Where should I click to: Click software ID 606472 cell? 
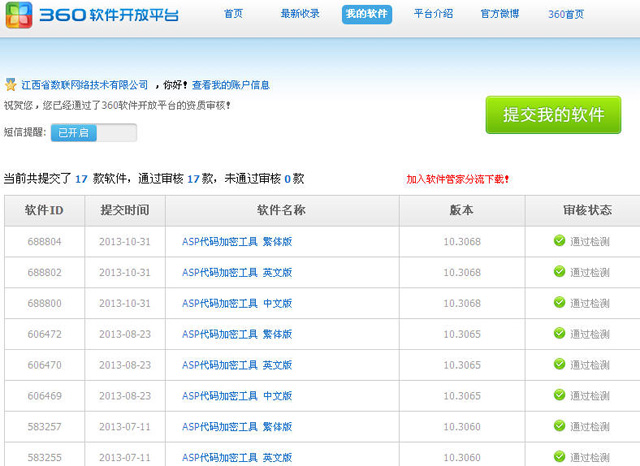click(x=44, y=334)
